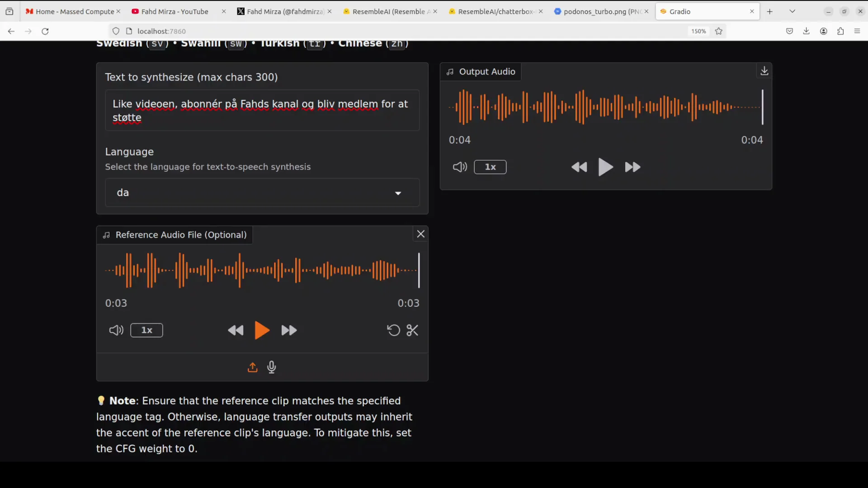Click the 150% zoom indicator
The image size is (868, 488).
click(x=698, y=31)
